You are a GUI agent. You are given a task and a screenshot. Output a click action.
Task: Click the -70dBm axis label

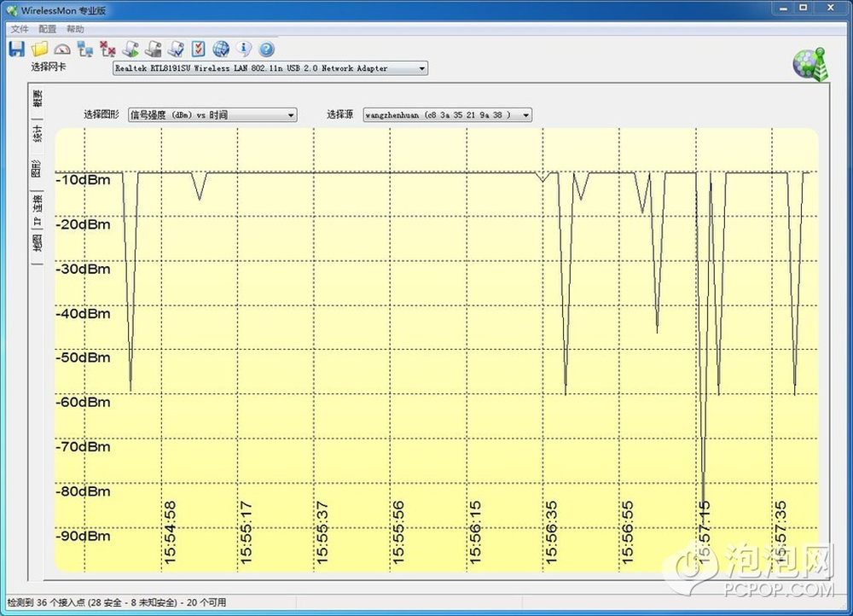pyautogui.click(x=84, y=447)
